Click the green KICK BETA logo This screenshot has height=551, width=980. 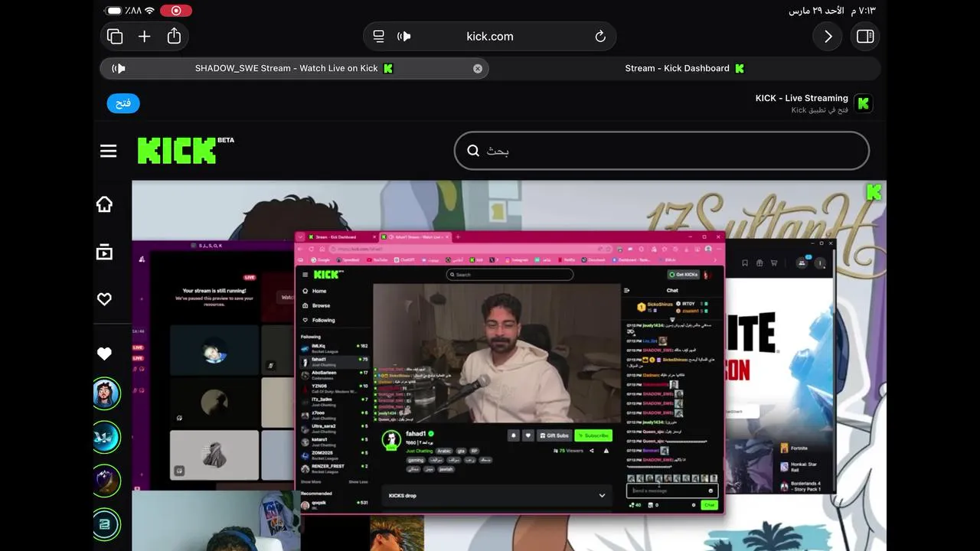185,150
